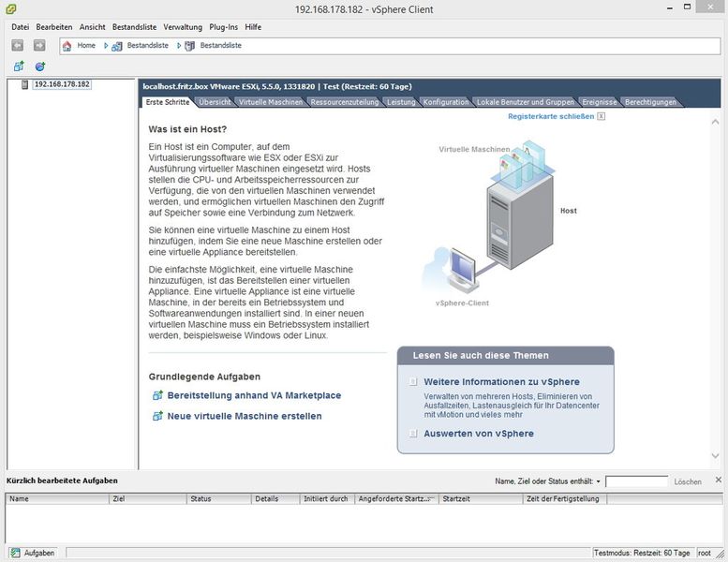Open the Hilfe menu
Screen dimensions: 728x562
(253, 27)
